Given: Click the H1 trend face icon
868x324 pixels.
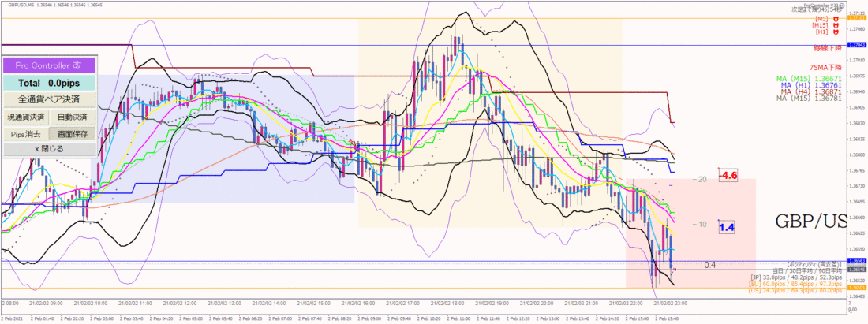Looking at the screenshot, I should (836, 32).
